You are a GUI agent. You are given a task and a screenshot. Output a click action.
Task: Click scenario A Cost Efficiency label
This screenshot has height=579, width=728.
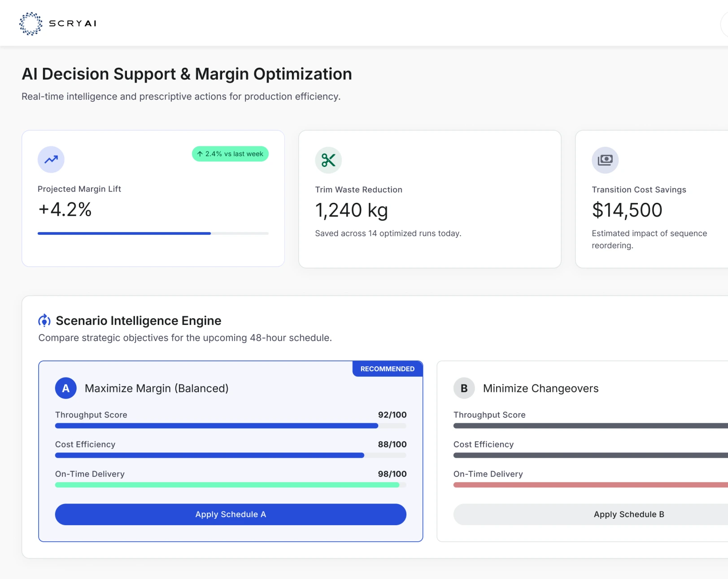(85, 444)
